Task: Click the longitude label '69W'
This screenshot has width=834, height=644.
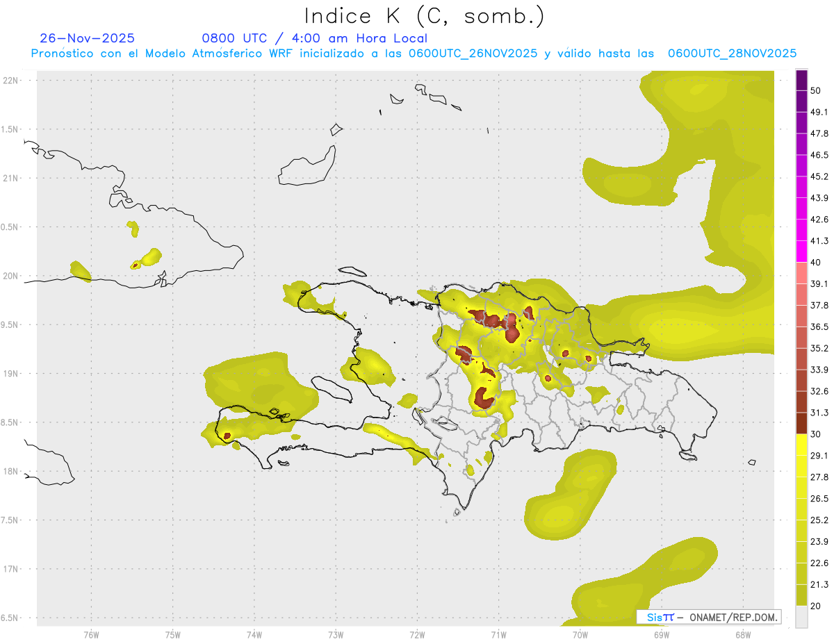Action: (x=662, y=634)
